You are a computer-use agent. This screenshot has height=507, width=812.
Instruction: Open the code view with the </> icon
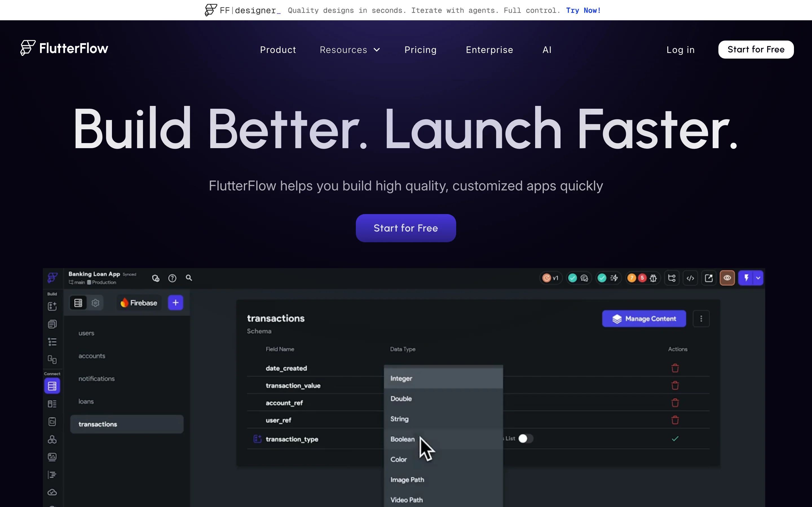[x=690, y=278]
